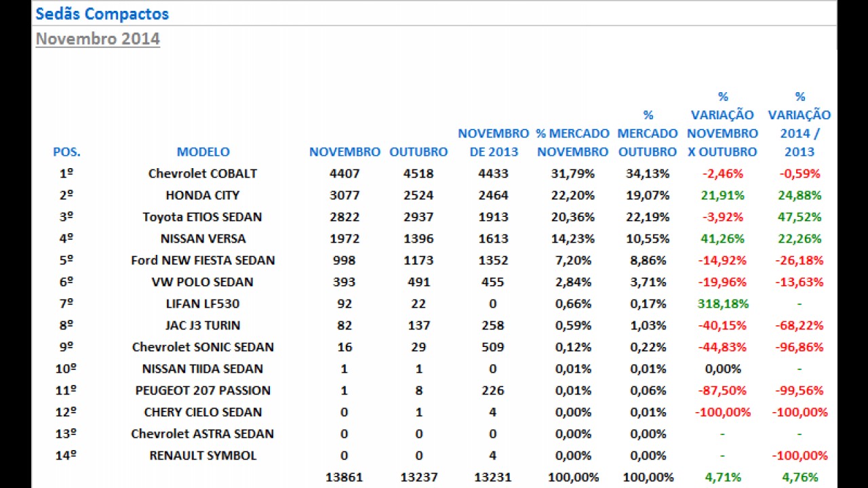Select Etios yearly variation 47,52%
The image size is (868, 488).
pyautogui.click(x=800, y=217)
